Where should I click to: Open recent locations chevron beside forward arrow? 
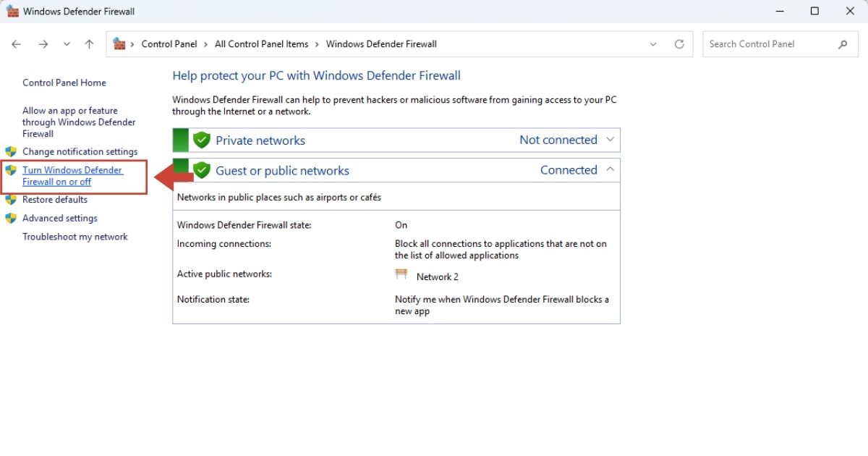coord(67,44)
